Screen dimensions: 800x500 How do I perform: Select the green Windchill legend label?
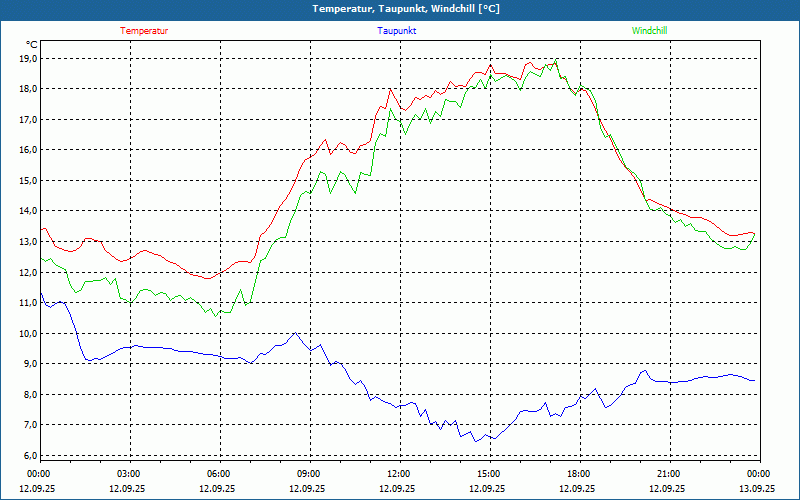pos(649,31)
